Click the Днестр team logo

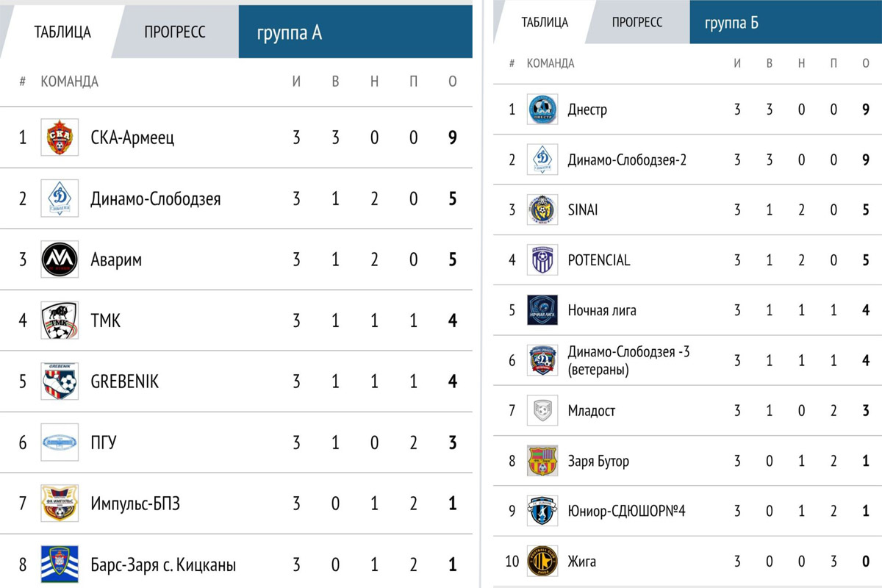coord(542,110)
